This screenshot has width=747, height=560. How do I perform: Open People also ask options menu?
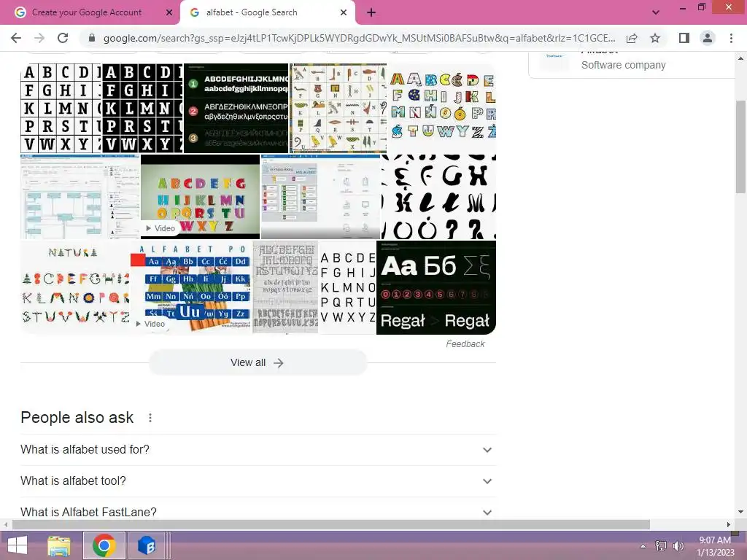point(150,418)
